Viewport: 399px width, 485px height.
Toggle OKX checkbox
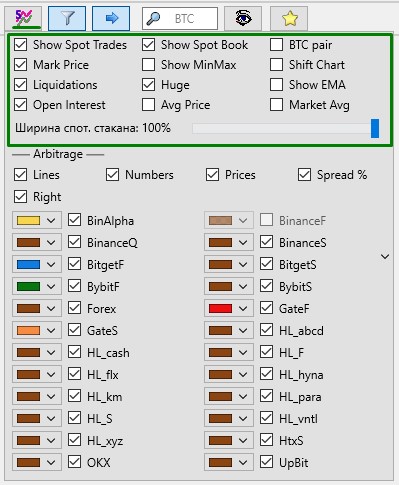pyautogui.click(x=74, y=462)
